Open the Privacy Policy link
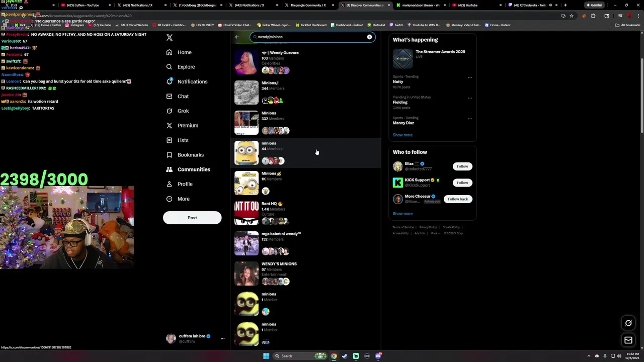 428,227
